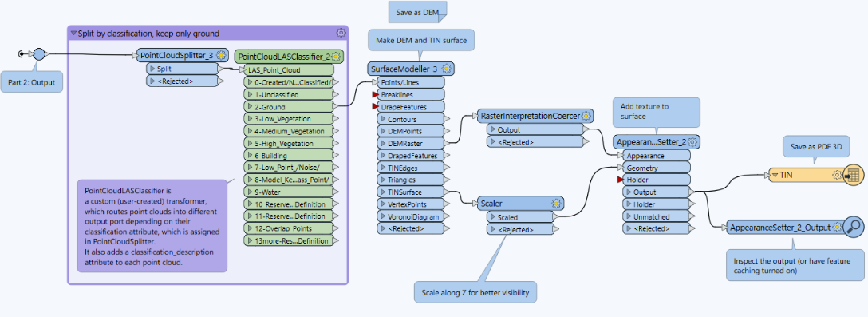Collapse the Split by classification bookmark
Viewport: 868px width, 317px height.
(73, 34)
